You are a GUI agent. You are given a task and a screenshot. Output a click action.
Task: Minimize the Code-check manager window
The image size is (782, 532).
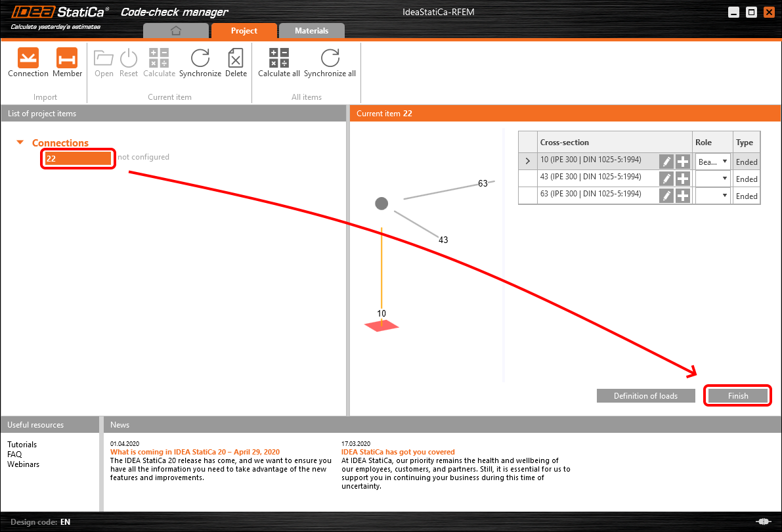click(x=733, y=12)
